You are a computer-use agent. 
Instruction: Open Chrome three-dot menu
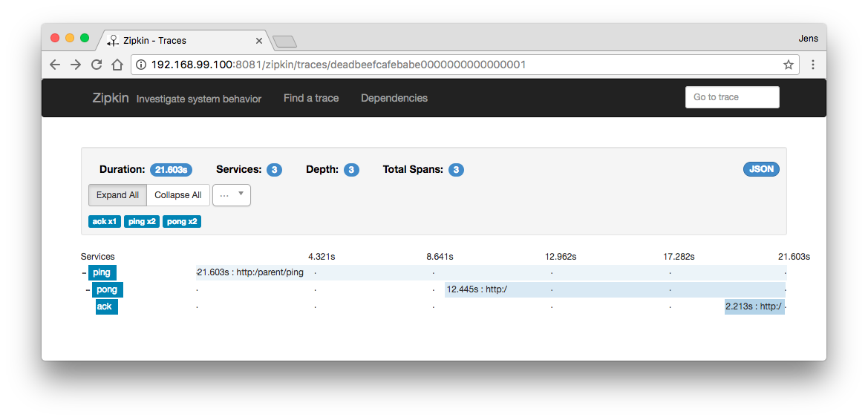[812, 65]
